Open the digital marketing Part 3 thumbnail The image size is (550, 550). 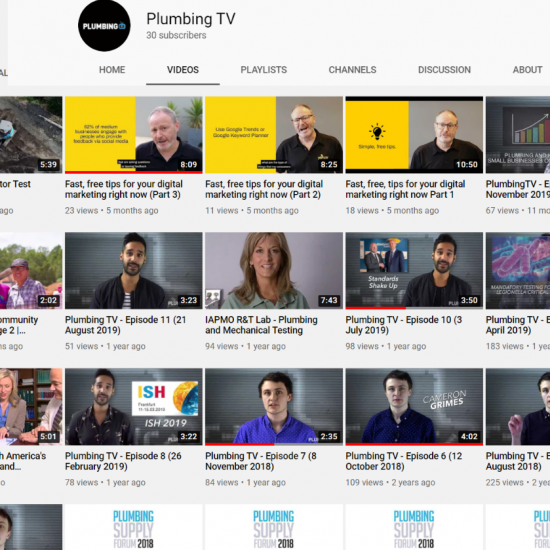click(x=134, y=135)
